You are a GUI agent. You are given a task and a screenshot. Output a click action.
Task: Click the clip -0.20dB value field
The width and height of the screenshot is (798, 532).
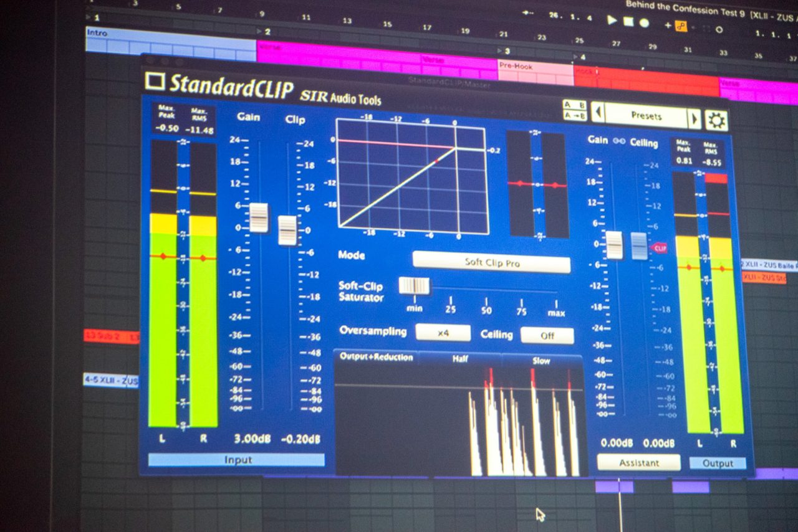[301, 439]
